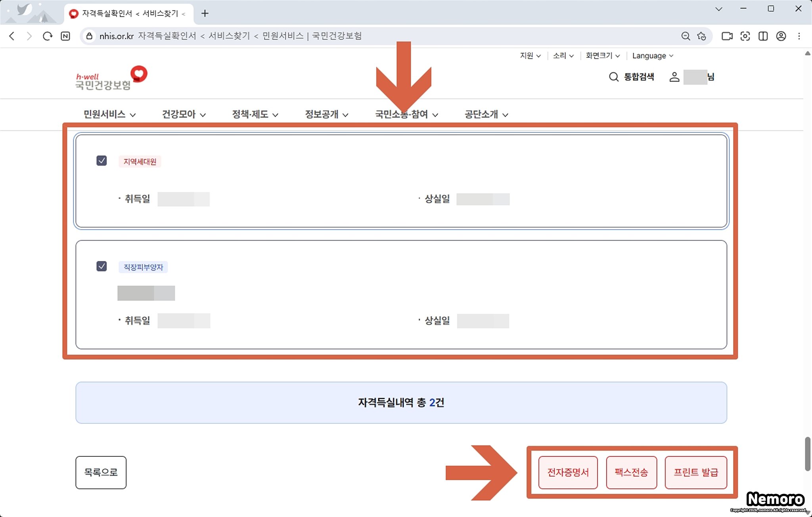Click the browser reload icon
This screenshot has width=812, height=517.
(x=48, y=36)
